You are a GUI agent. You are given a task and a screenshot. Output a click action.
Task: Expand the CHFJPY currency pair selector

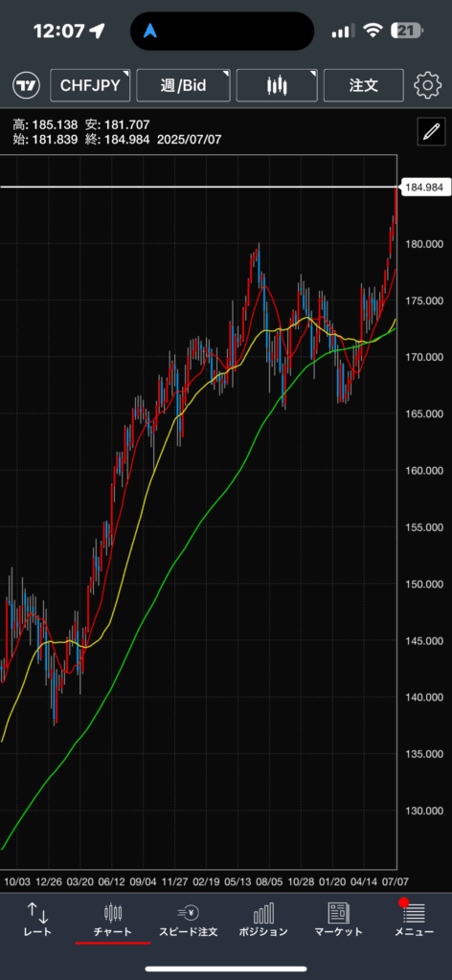tap(90, 85)
